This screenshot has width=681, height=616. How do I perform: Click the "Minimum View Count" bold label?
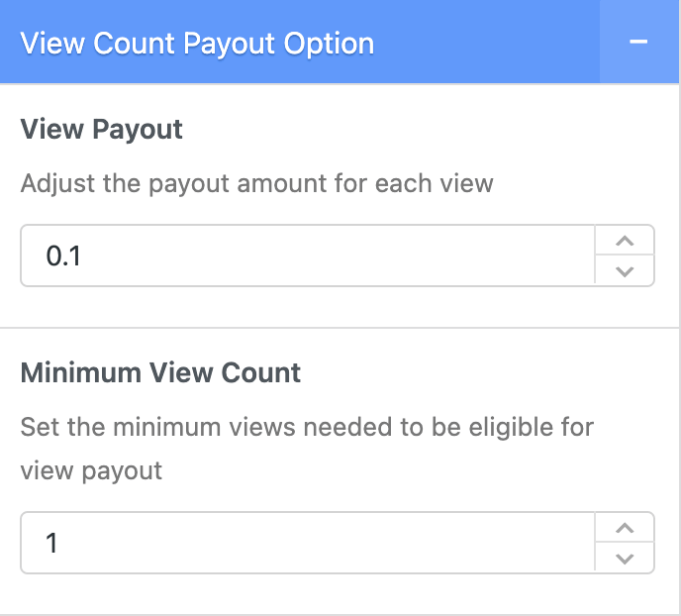click(x=160, y=373)
